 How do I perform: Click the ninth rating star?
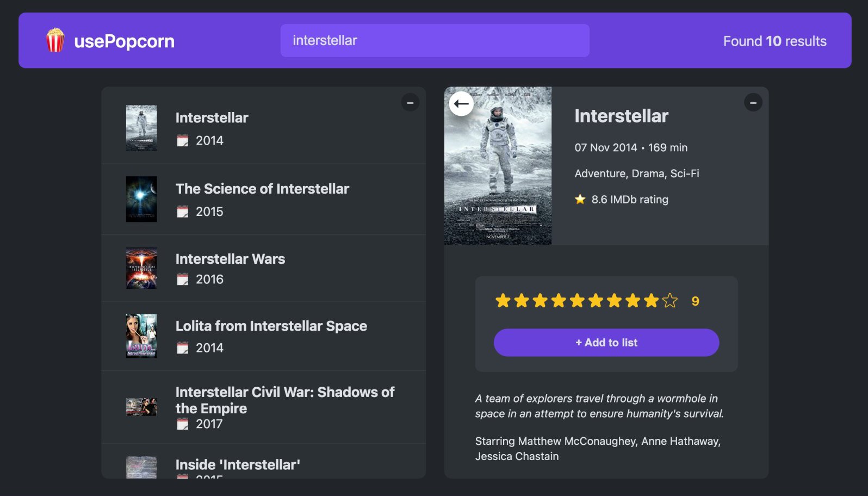point(652,301)
